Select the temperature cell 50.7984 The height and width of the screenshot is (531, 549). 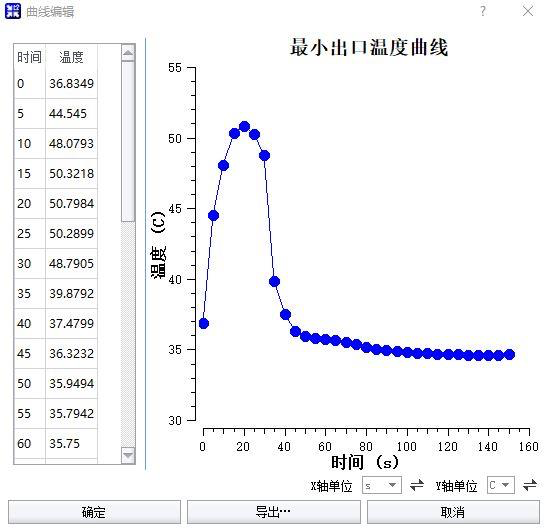click(71, 204)
